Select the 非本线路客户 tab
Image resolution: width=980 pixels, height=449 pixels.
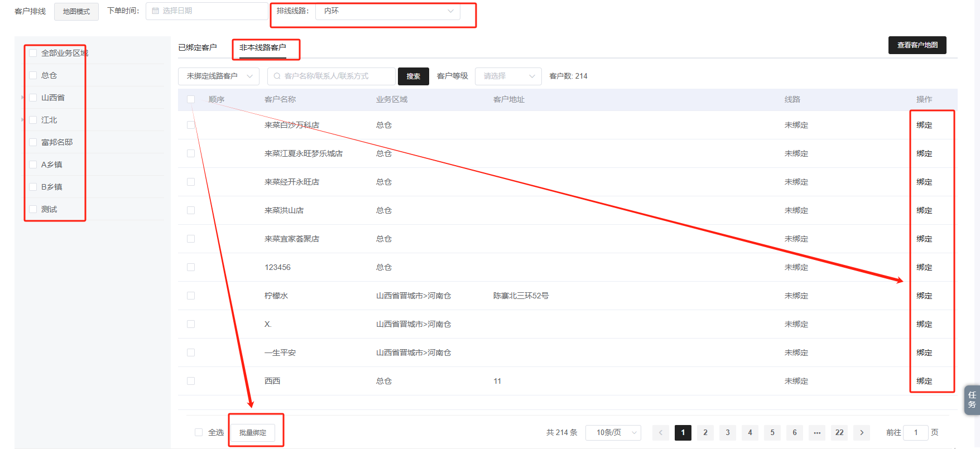click(x=262, y=47)
